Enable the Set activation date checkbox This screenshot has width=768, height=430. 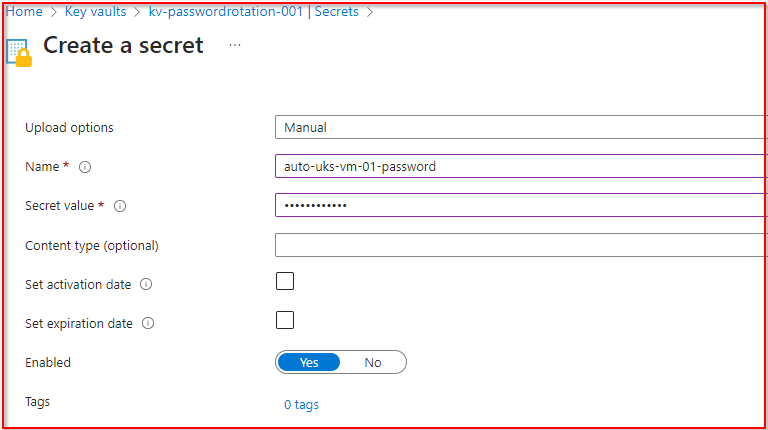tap(285, 281)
